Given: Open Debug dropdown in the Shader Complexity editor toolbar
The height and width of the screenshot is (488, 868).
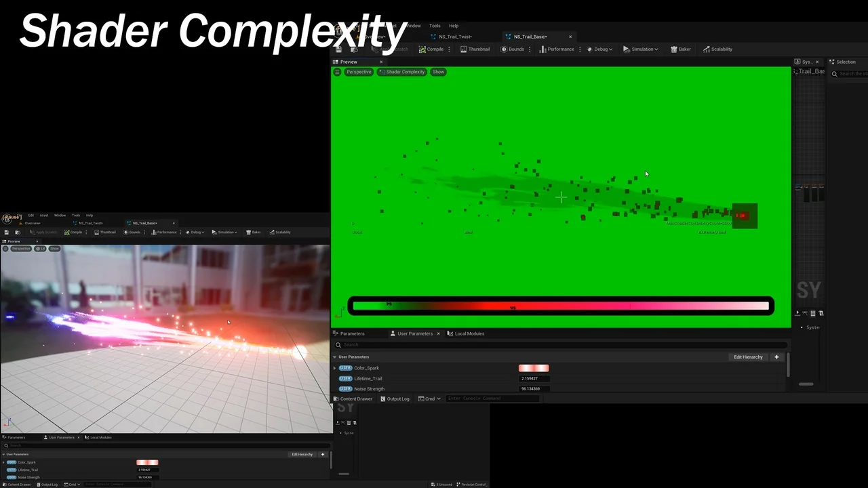Looking at the screenshot, I should [599, 49].
